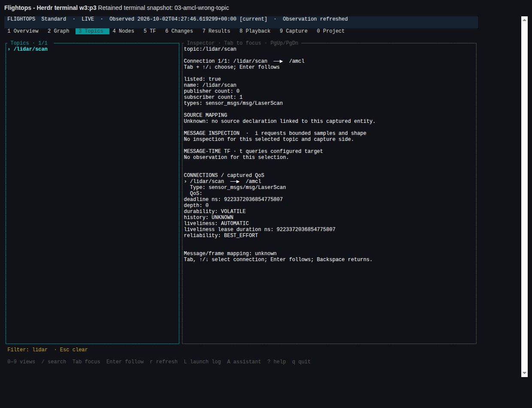Click the L launch log shortcut
This screenshot has width=532, height=408.
pyautogui.click(x=203, y=362)
